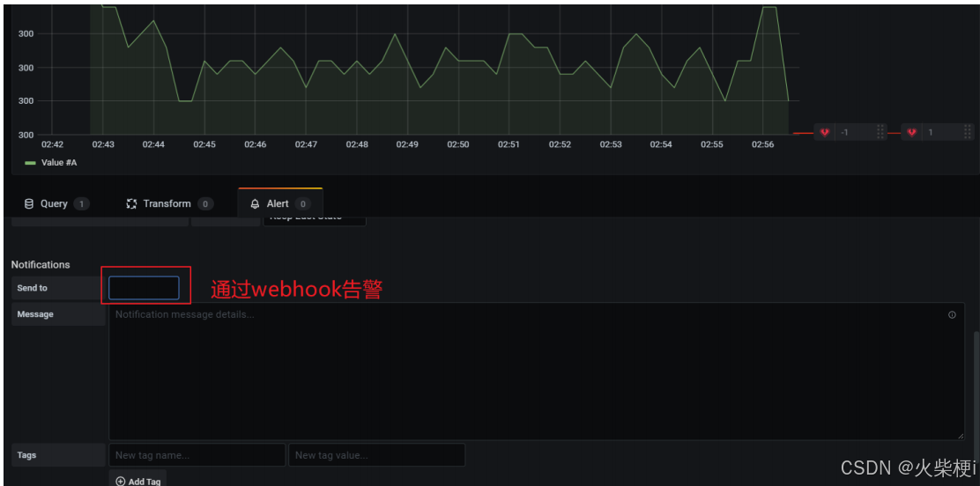The width and height of the screenshot is (980, 486).
Task: Select the Alert tab
Action: 280,203
